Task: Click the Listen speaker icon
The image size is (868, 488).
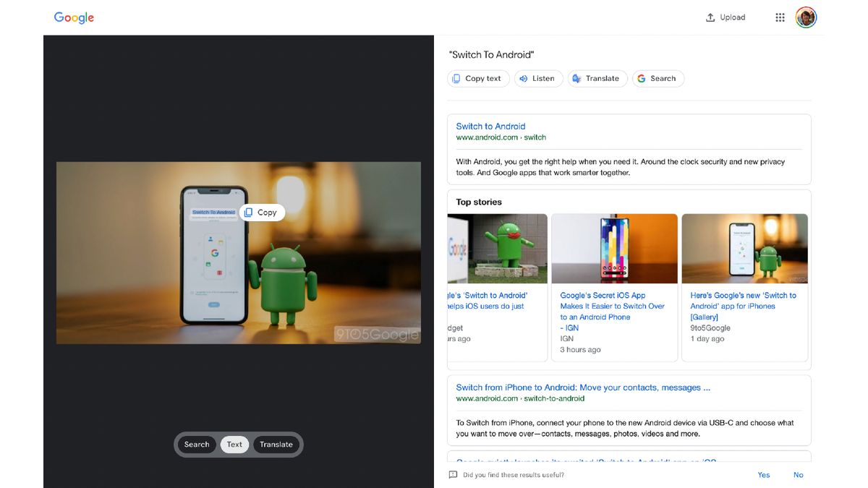Action: tap(524, 78)
